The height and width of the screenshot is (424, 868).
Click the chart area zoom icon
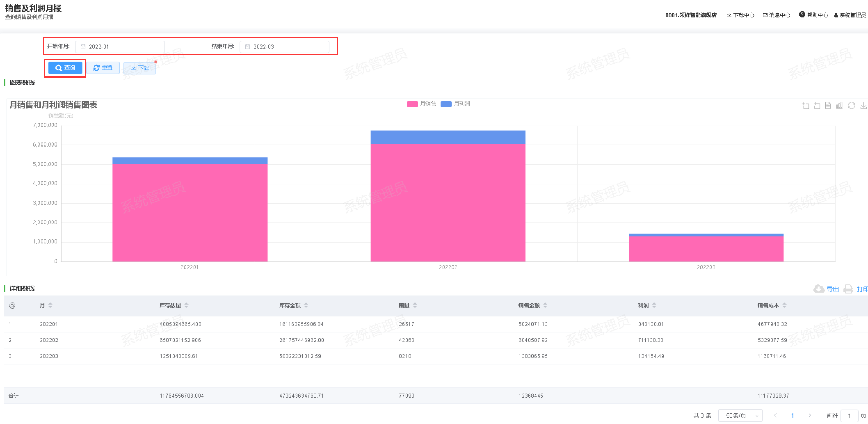pos(806,106)
